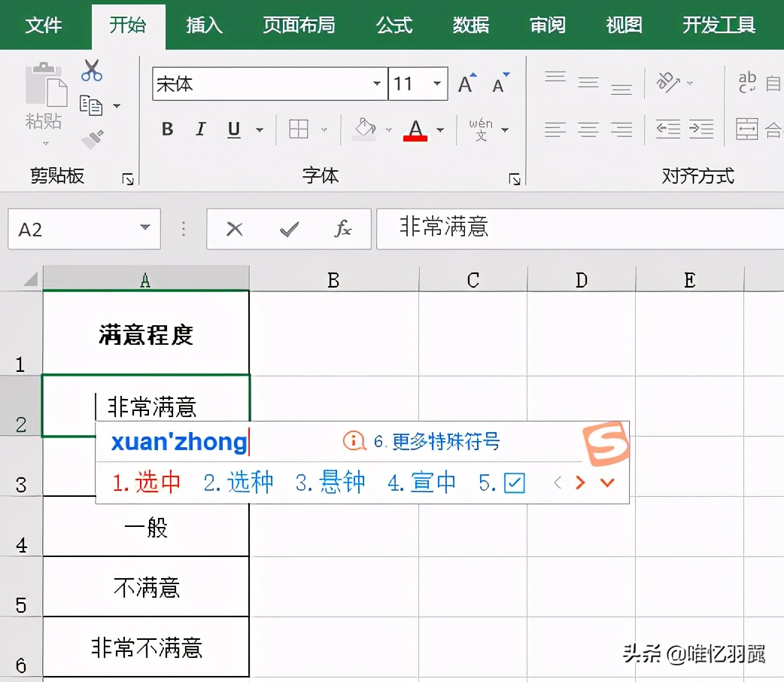Viewport: 784px width, 682px height.
Task: Open the font name dropdown
Action: click(x=376, y=84)
